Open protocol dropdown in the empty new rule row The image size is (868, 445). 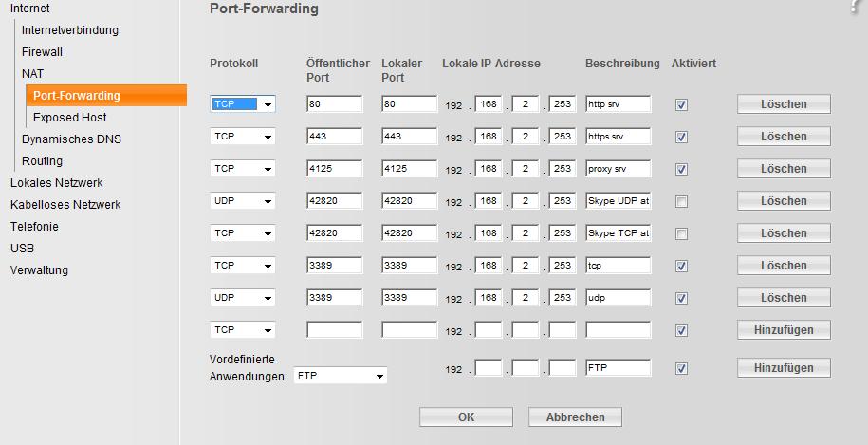point(243,330)
